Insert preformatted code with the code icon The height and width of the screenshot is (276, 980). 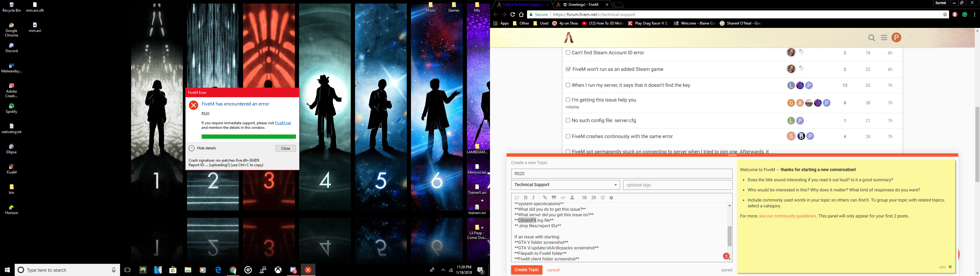coord(563,197)
